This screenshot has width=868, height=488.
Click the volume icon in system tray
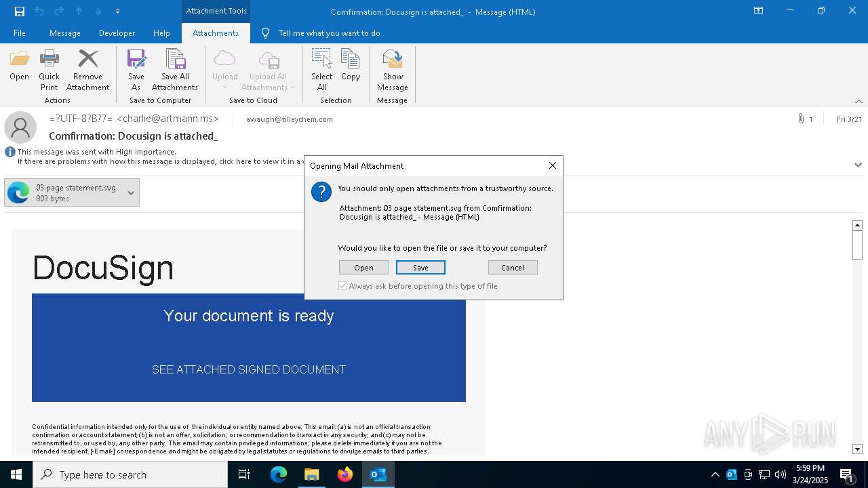[781, 474]
